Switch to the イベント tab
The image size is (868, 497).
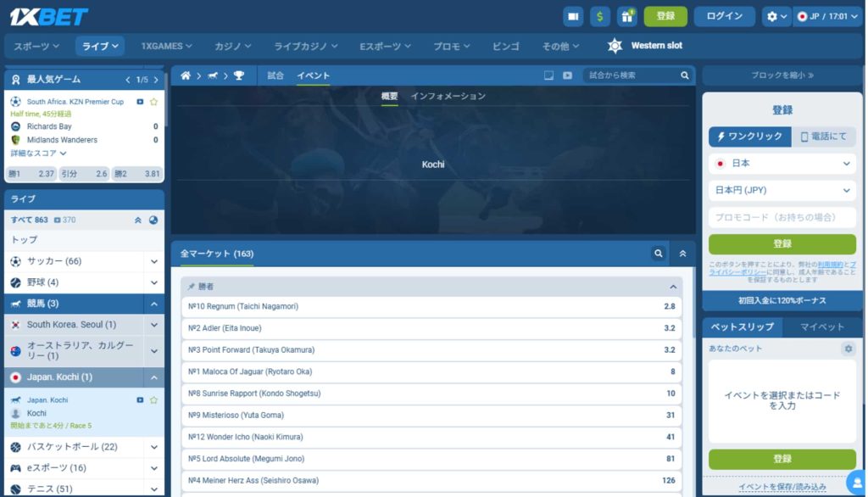pos(313,75)
